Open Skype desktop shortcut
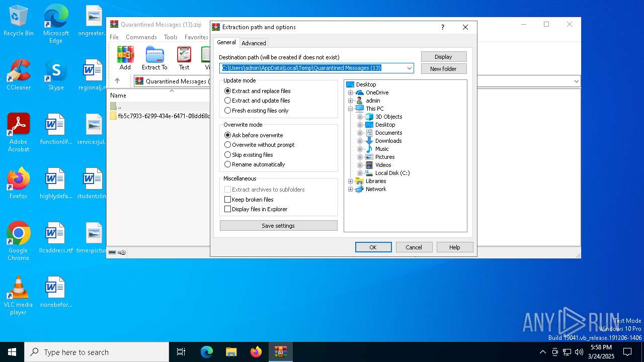The width and height of the screenshot is (644, 362). (56, 75)
